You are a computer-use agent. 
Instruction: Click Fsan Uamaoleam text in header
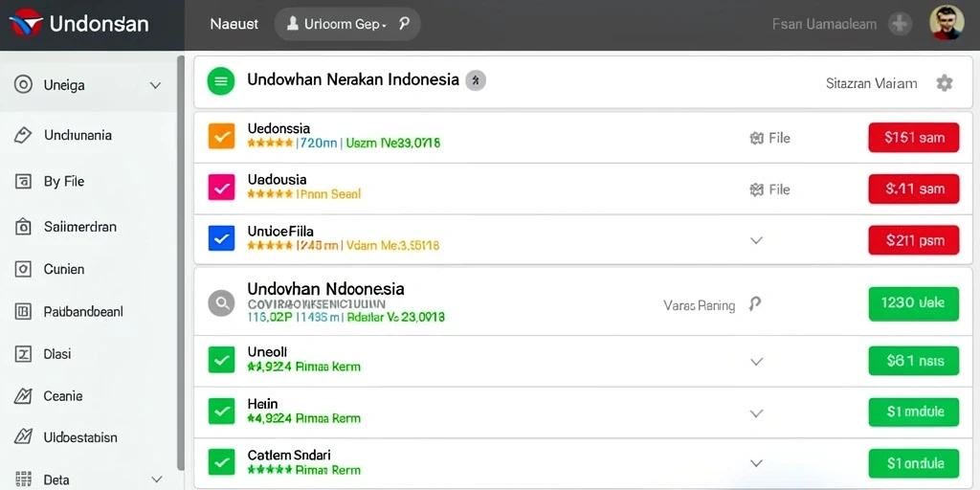point(824,24)
